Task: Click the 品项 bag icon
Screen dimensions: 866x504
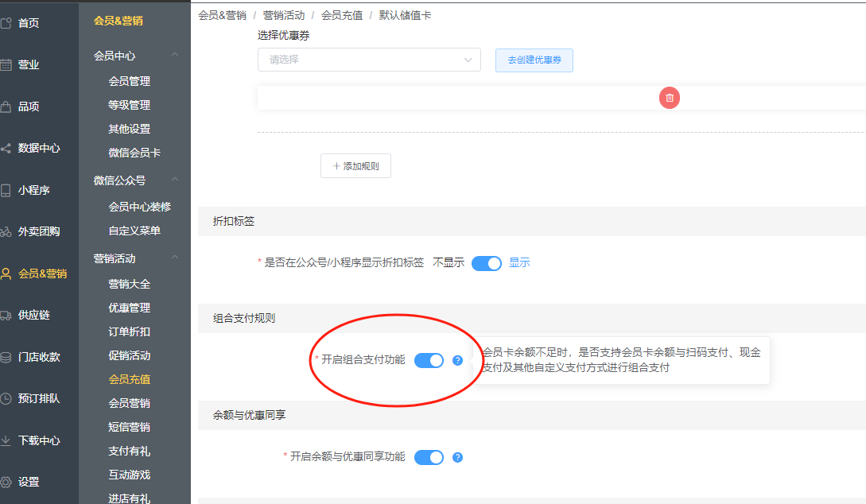Action: (6, 107)
